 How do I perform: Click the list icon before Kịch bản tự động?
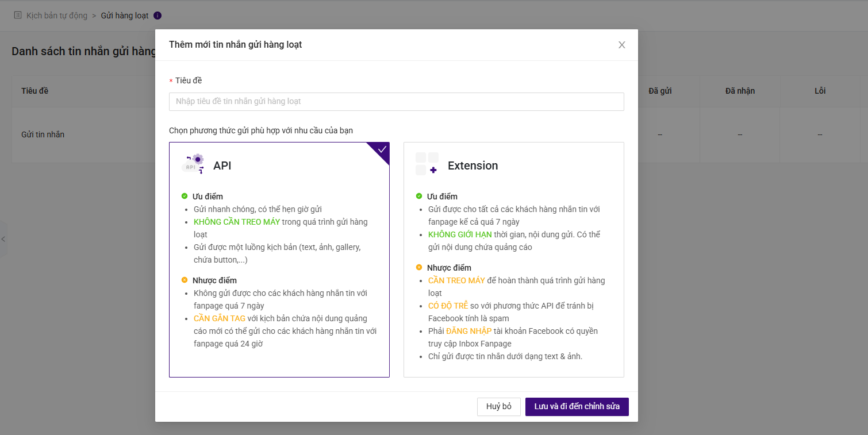(18, 16)
